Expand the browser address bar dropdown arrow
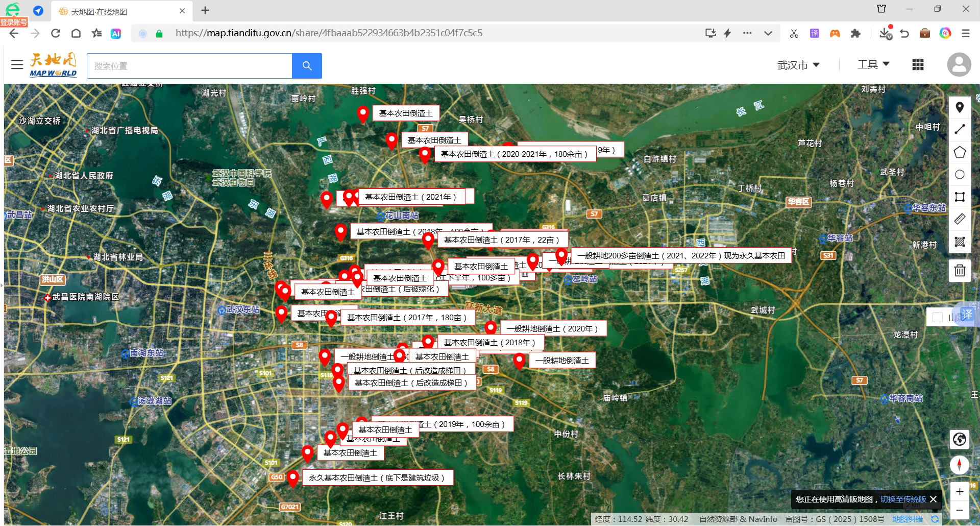980x526 pixels. [768, 33]
